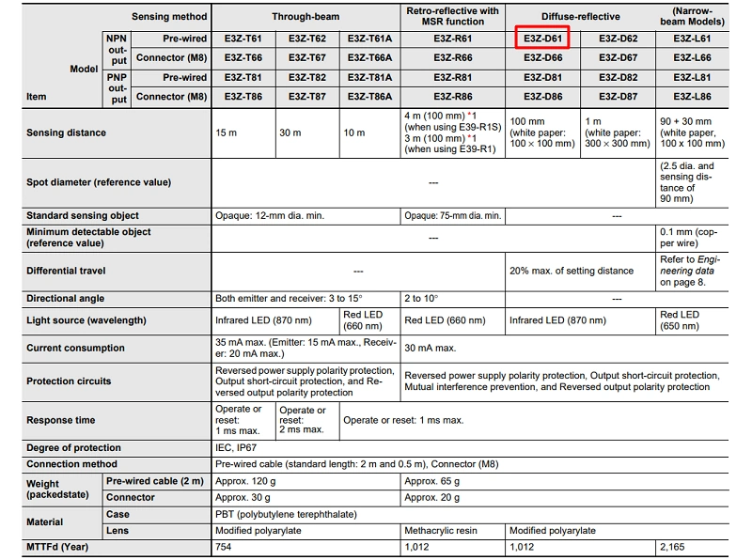The image size is (752, 560).
Task: Open the Engineering data page 8 reference
Action: pyautogui.click(x=690, y=271)
